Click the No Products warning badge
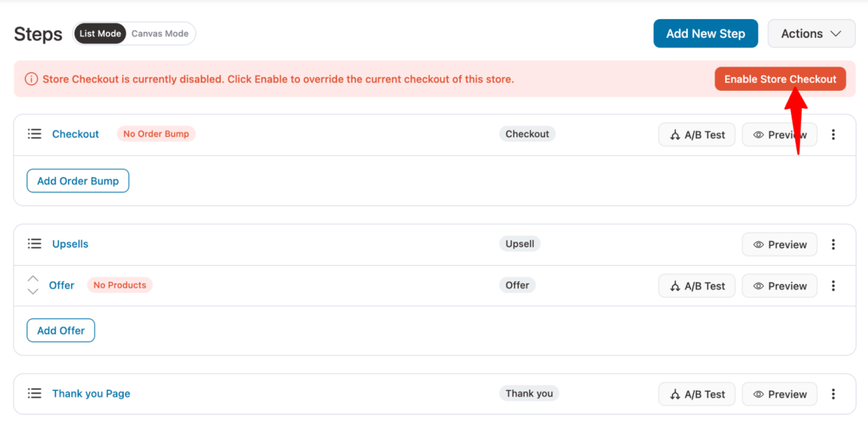The width and height of the screenshot is (868, 447). click(x=119, y=285)
